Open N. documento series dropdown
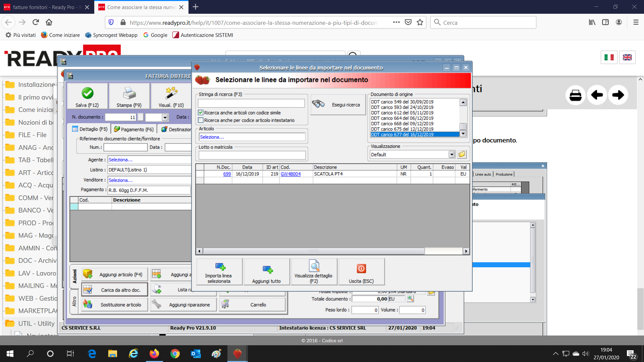Viewport: 644px width, 362px height. point(165,117)
